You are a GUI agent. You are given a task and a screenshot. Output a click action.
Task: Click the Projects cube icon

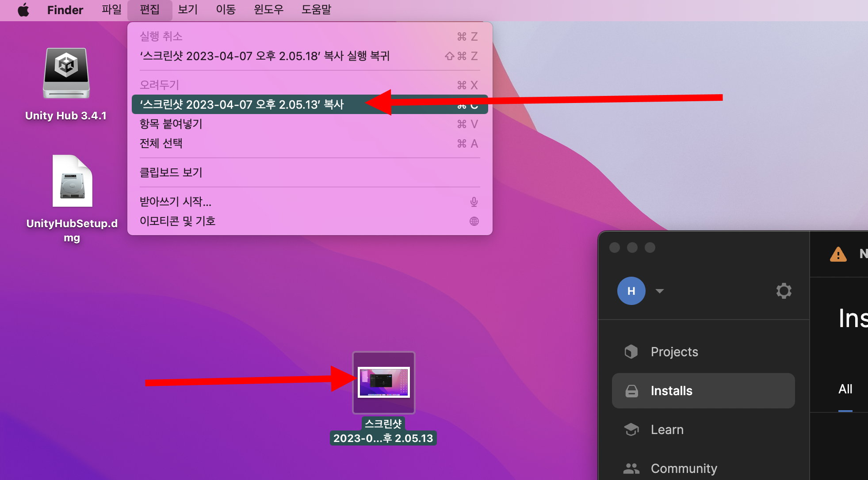pos(631,352)
